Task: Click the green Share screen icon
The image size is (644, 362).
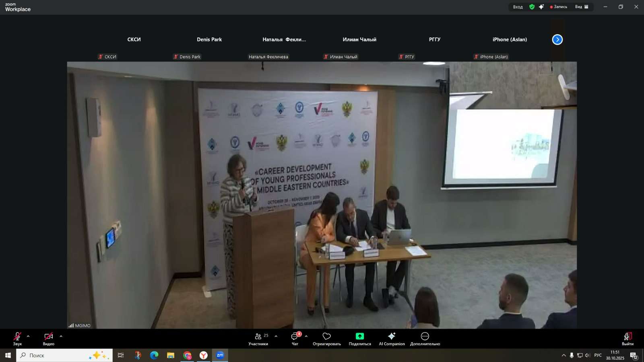Action: pyautogui.click(x=360, y=336)
